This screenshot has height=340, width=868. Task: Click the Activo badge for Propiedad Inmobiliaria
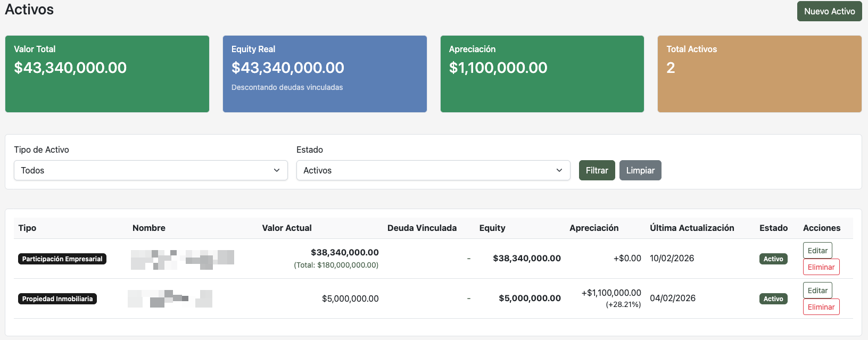pyautogui.click(x=773, y=299)
